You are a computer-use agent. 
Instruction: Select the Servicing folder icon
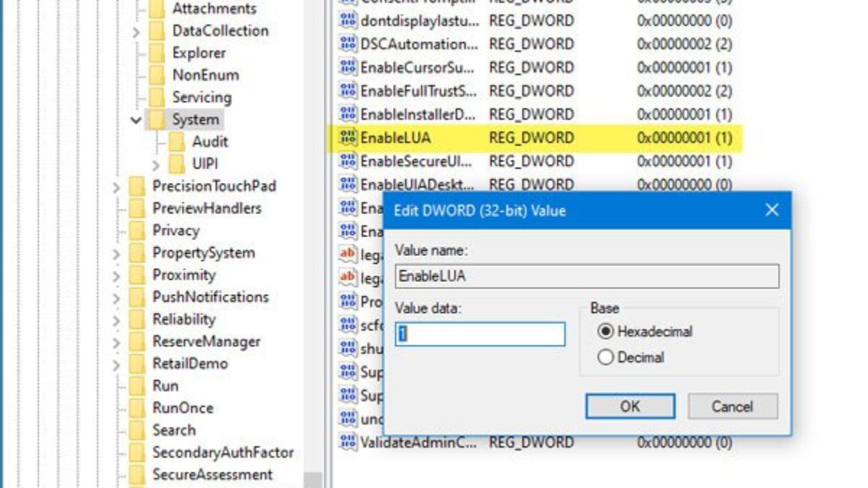[156, 98]
